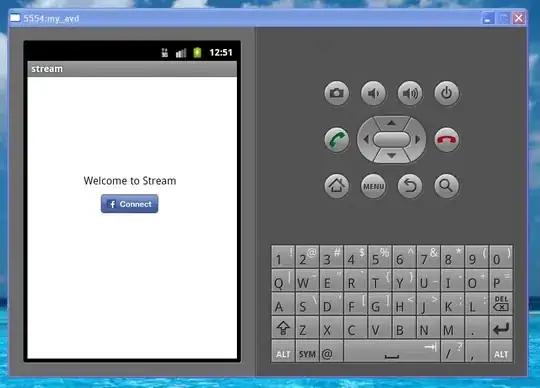Image resolution: width=540 pixels, height=388 pixels.
Task: Click the P key
Action: (x=501, y=280)
